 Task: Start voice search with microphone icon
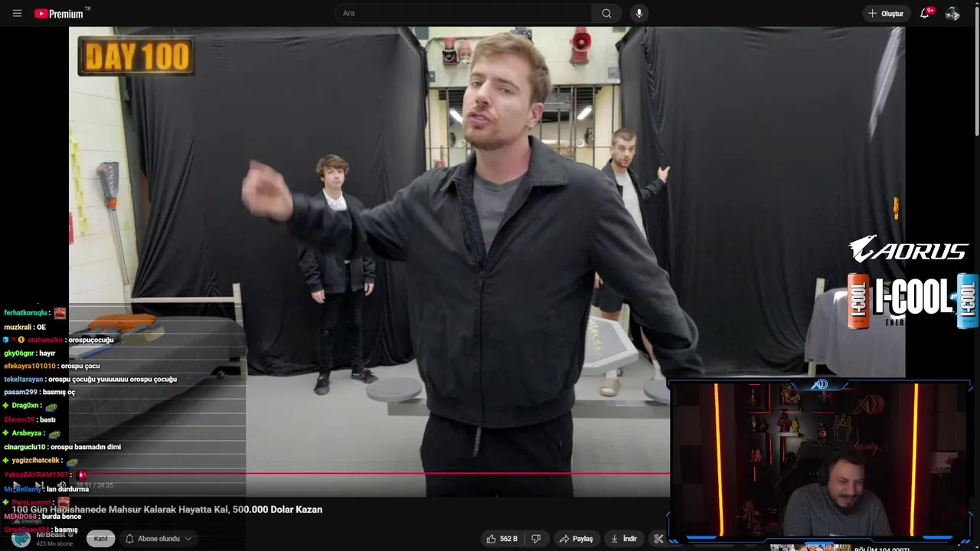coord(639,13)
